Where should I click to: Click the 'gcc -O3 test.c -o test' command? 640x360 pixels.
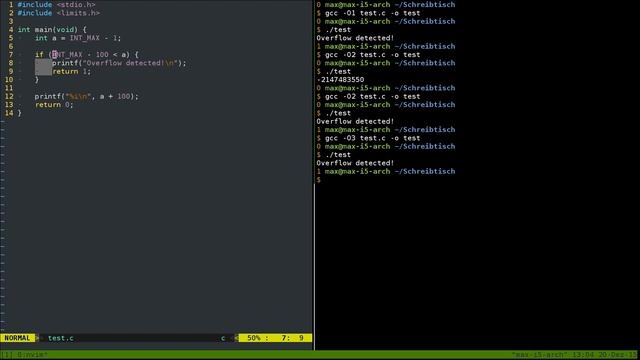click(372, 138)
